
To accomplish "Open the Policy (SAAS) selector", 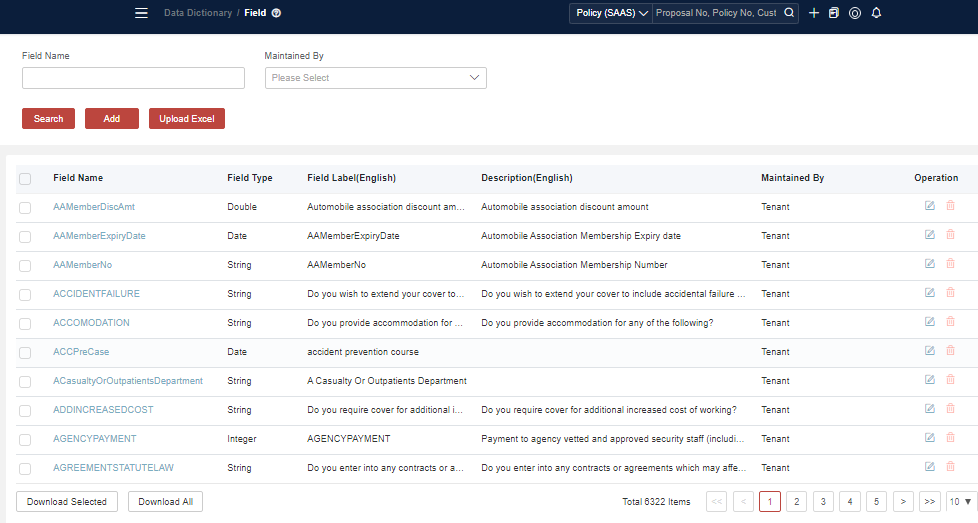I will pyautogui.click(x=611, y=13).
